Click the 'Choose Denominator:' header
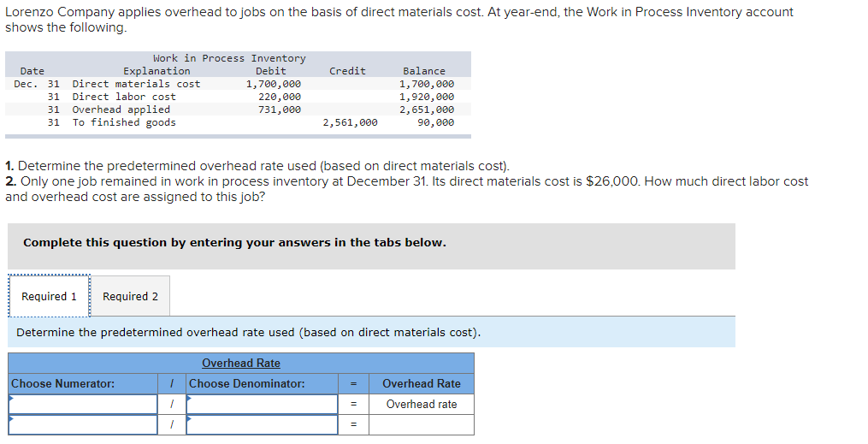This screenshot has height=444, width=868. tap(247, 383)
